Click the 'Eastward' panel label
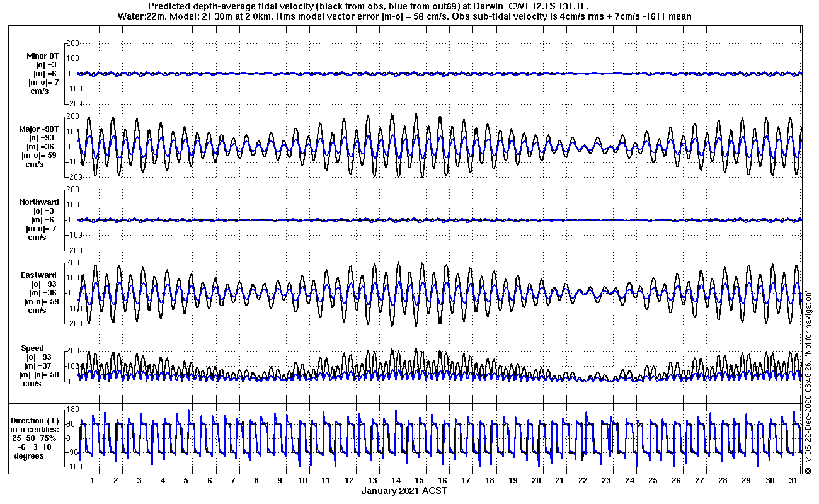The height and width of the screenshot is (504, 819). click(38, 275)
